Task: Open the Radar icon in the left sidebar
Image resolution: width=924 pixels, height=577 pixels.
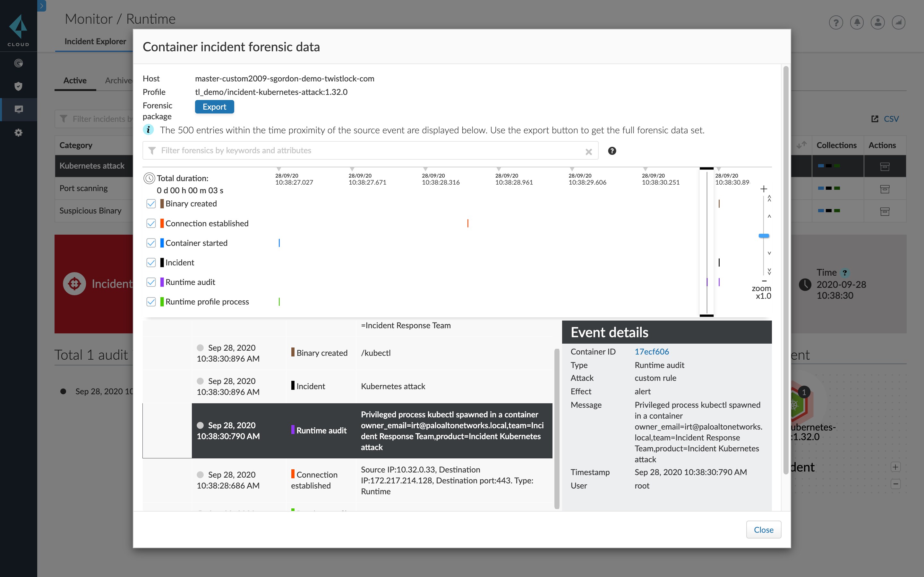Action: pyautogui.click(x=18, y=63)
